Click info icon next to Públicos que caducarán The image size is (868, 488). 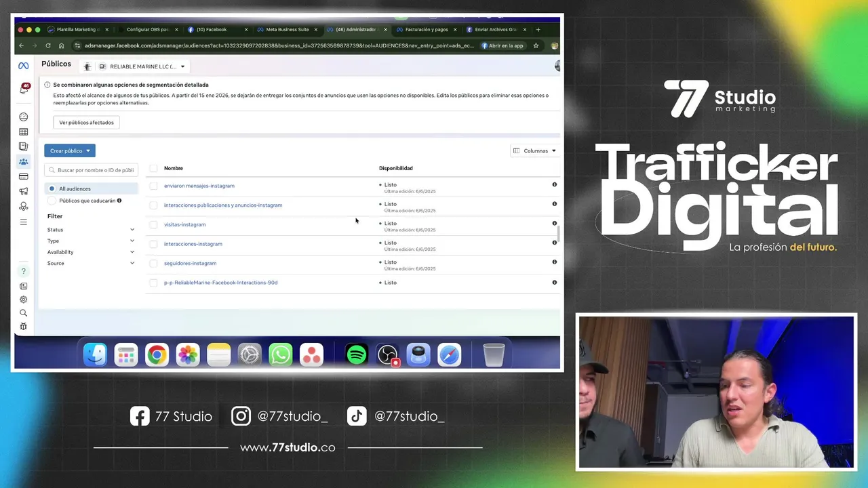(x=119, y=201)
